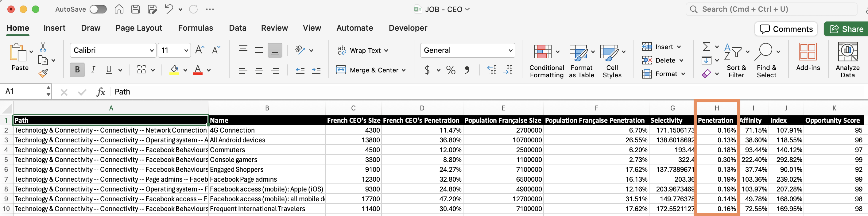Open the Paste options arrow

(31, 52)
